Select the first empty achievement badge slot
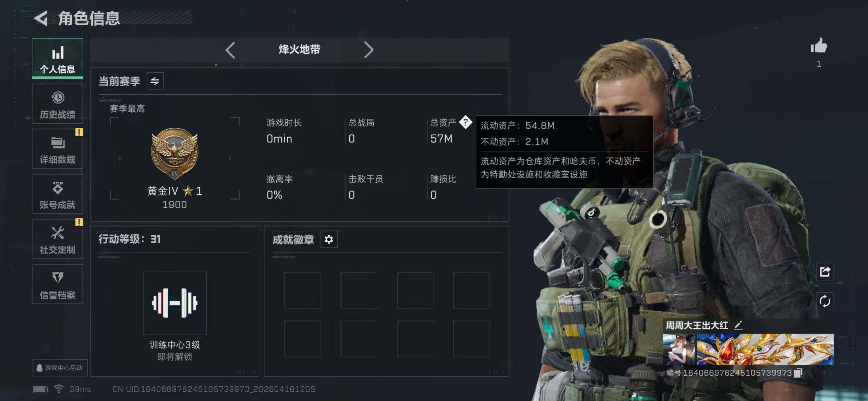Image resolution: width=868 pixels, height=401 pixels. coord(302,290)
